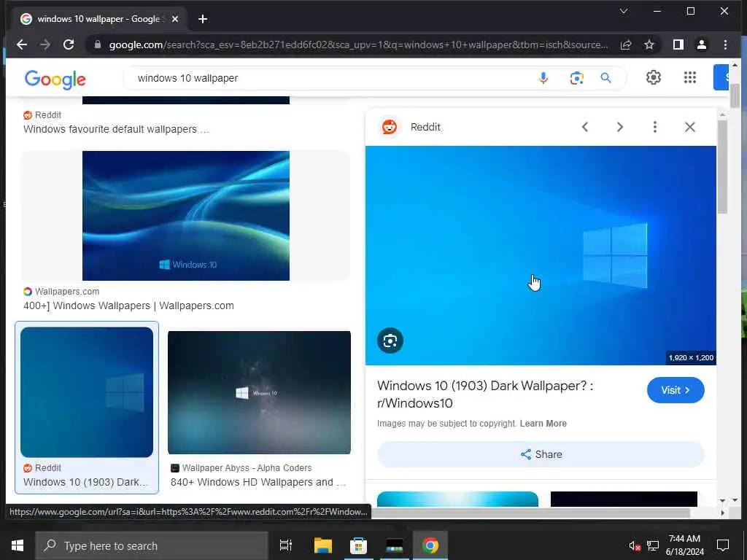Image resolution: width=747 pixels, height=560 pixels.
Task: Close the image preview panel
Action: 689,127
